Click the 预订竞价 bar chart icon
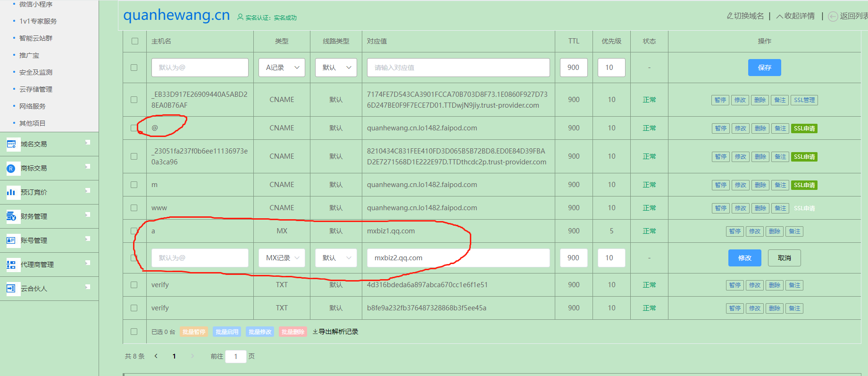This screenshot has width=868, height=376. (x=11, y=192)
